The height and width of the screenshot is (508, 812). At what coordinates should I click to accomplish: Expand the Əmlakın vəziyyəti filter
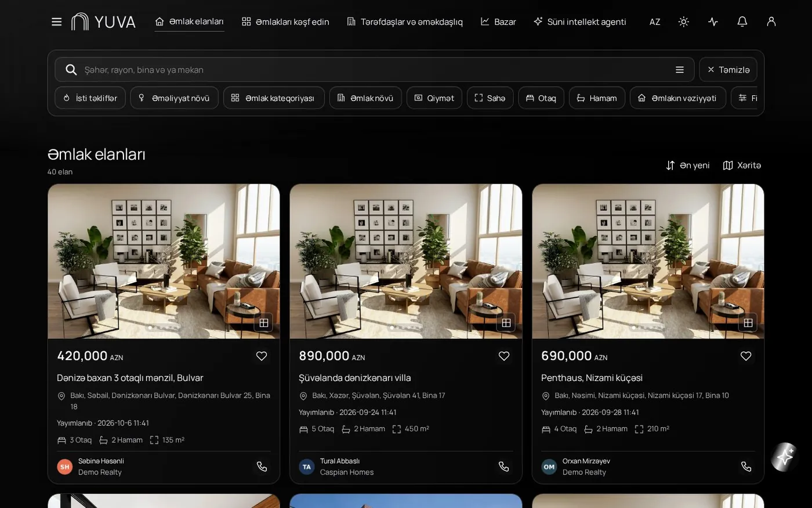pyautogui.click(x=677, y=98)
